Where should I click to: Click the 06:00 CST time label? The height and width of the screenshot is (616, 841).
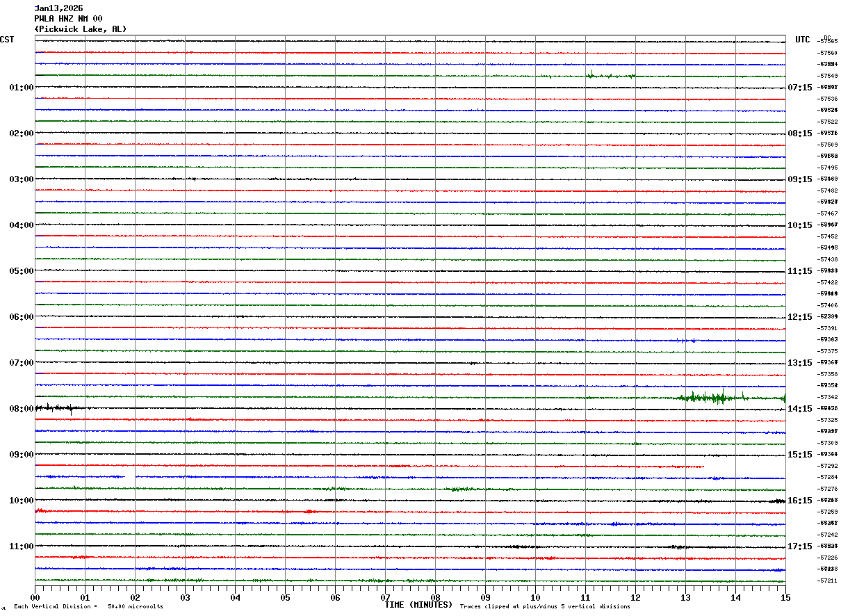coord(22,317)
